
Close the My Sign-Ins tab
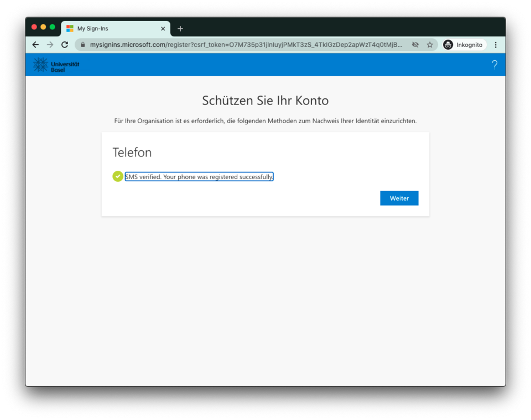coord(163,29)
